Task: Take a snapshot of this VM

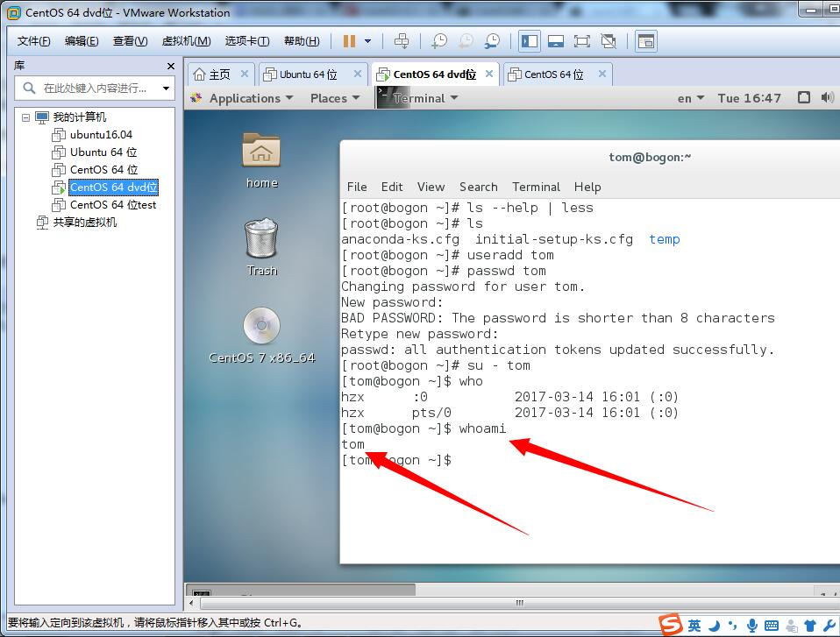Action: [439, 41]
